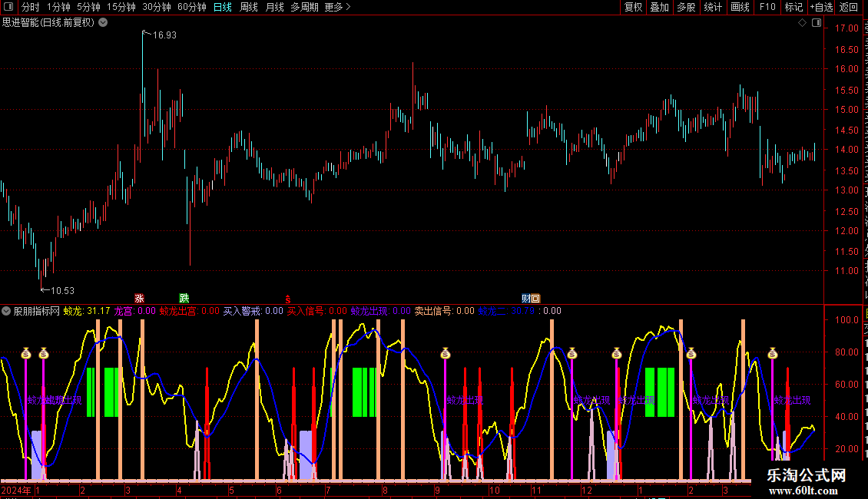Click the 买入信号: 0.00 readout

pos(316,311)
